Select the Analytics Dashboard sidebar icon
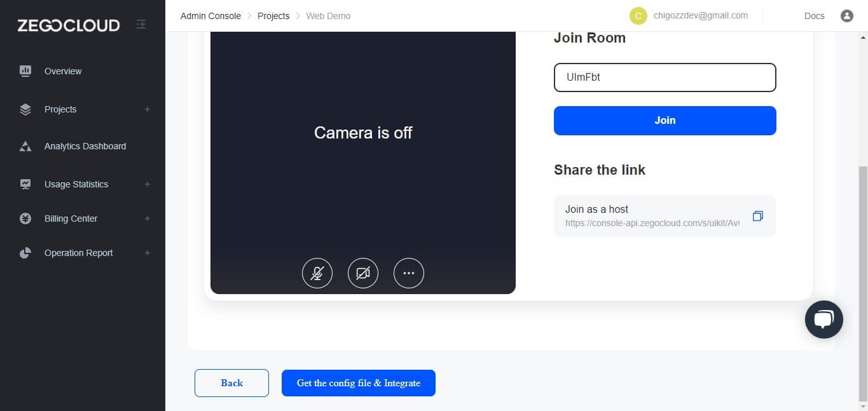The image size is (868, 411). pyautogui.click(x=25, y=145)
